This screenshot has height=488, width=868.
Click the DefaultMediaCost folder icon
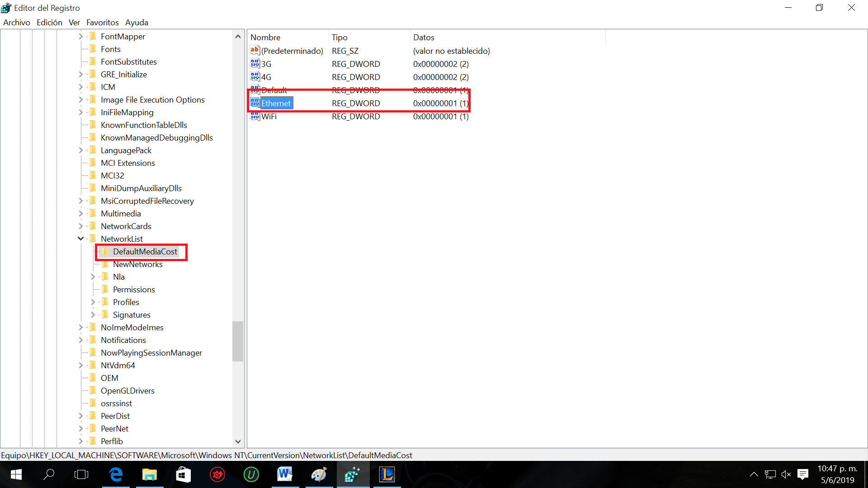105,251
